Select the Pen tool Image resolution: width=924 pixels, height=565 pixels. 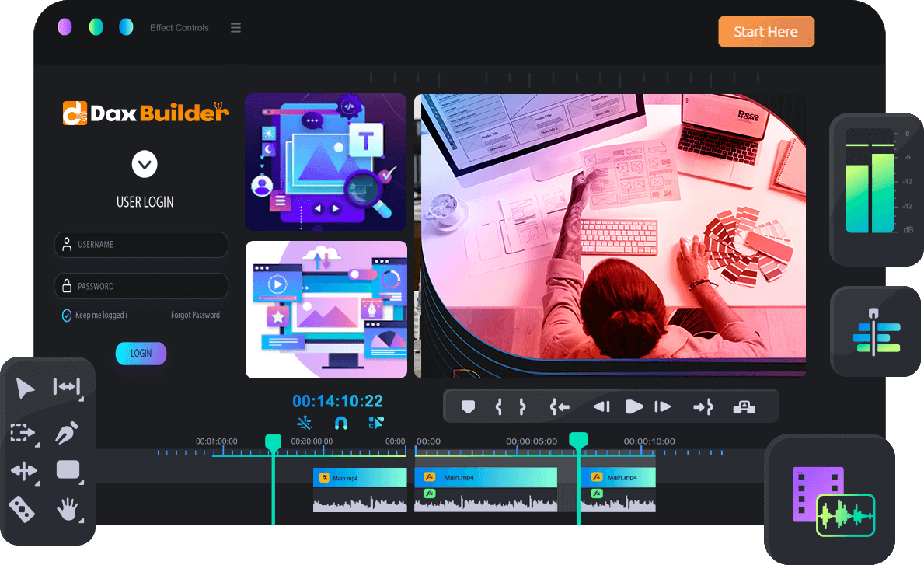click(67, 433)
